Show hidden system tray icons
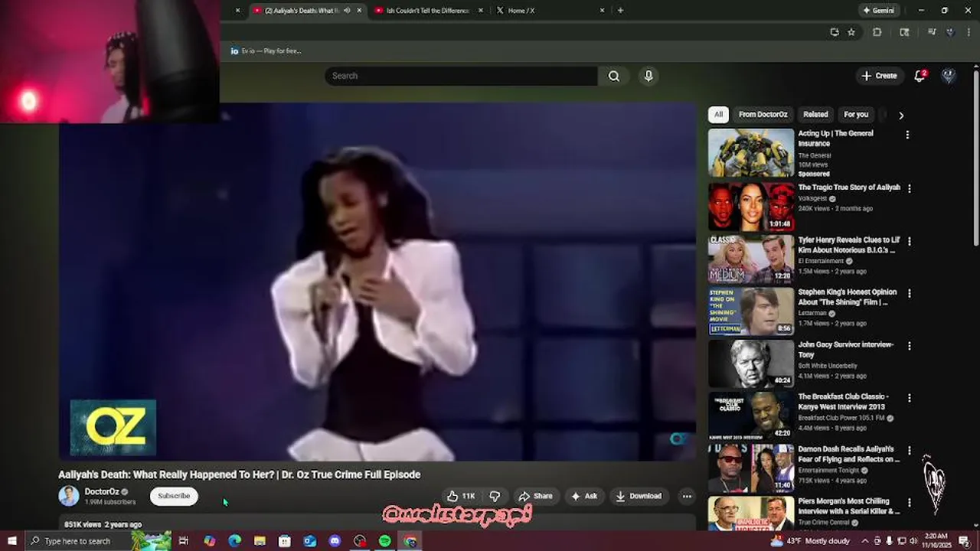Viewport: 980px width, 551px height. 865,541
